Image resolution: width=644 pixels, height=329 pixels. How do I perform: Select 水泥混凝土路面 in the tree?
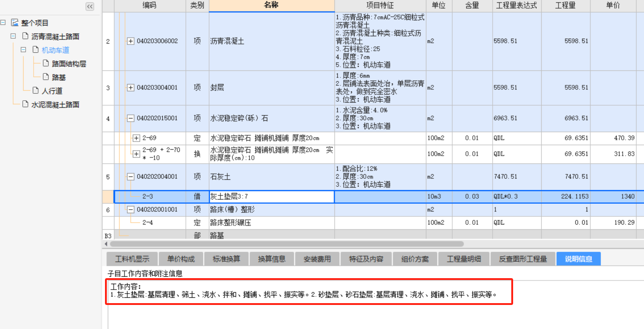(x=55, y=104)
